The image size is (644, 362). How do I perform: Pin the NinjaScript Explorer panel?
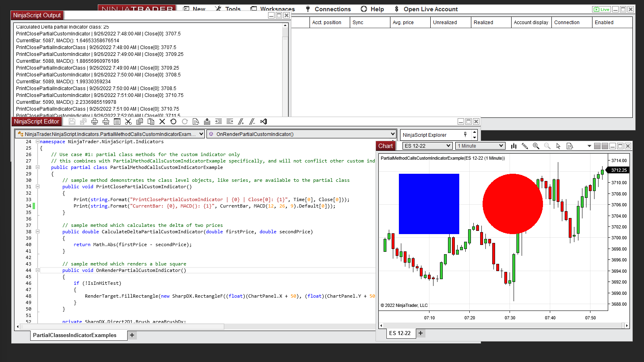click(x=466, y=134)
